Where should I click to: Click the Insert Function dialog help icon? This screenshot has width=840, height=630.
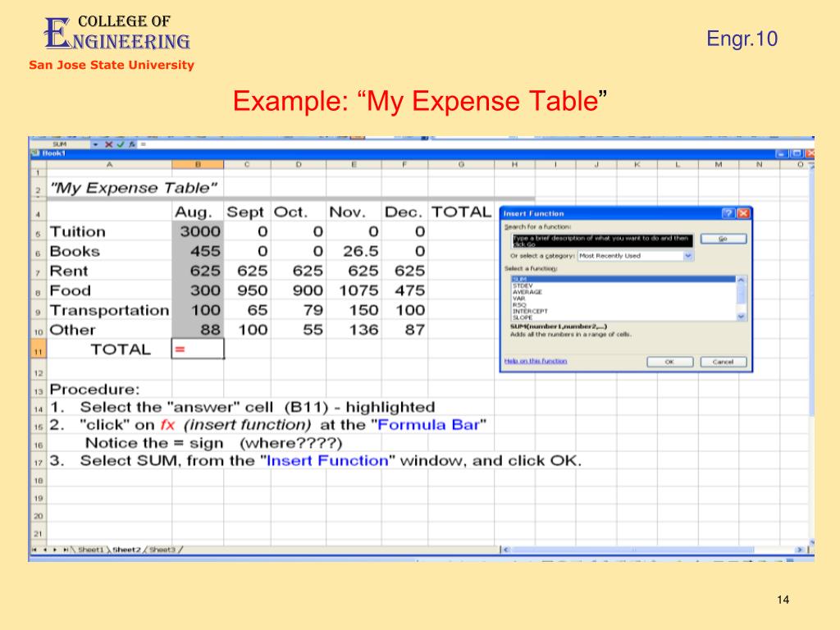[x=728, y=213]
